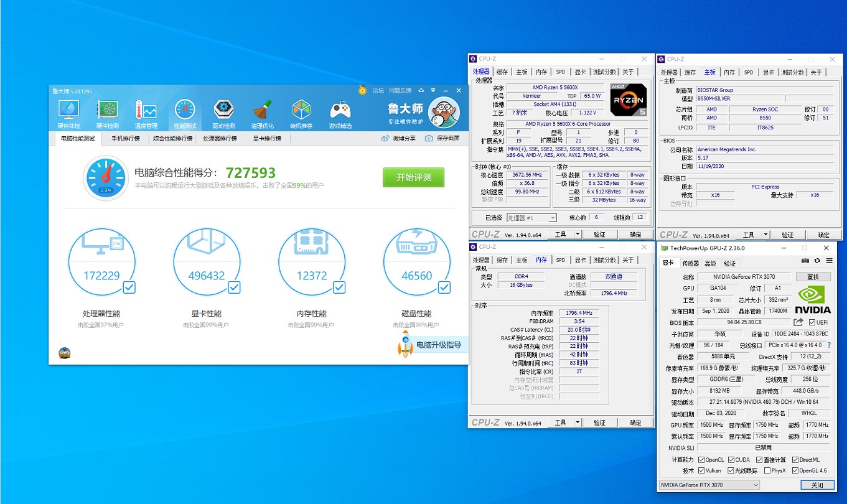Switch to the 处理器排行榜 tab
This screenshot has height=504, width=847.
click(220, 138)
